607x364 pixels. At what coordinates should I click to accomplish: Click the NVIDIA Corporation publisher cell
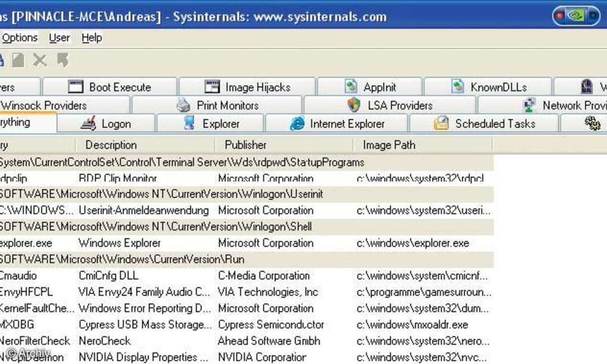click(x=262, y=357)
